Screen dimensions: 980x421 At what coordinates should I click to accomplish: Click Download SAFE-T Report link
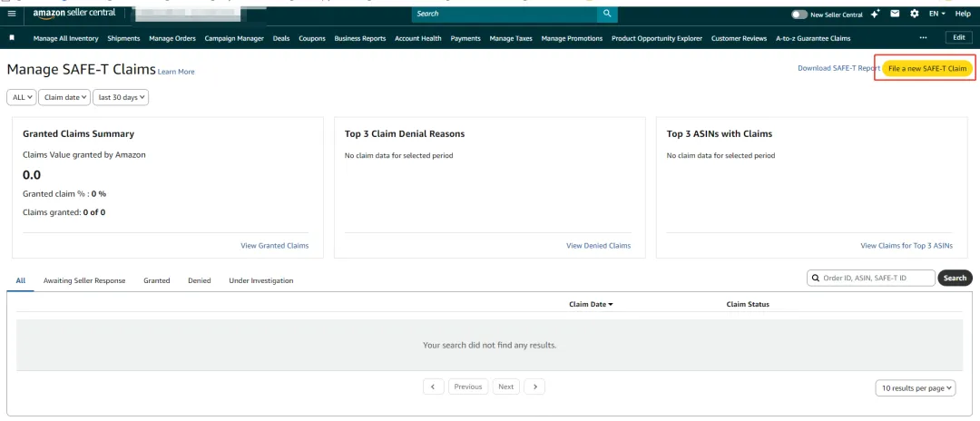tap(838, 68)
